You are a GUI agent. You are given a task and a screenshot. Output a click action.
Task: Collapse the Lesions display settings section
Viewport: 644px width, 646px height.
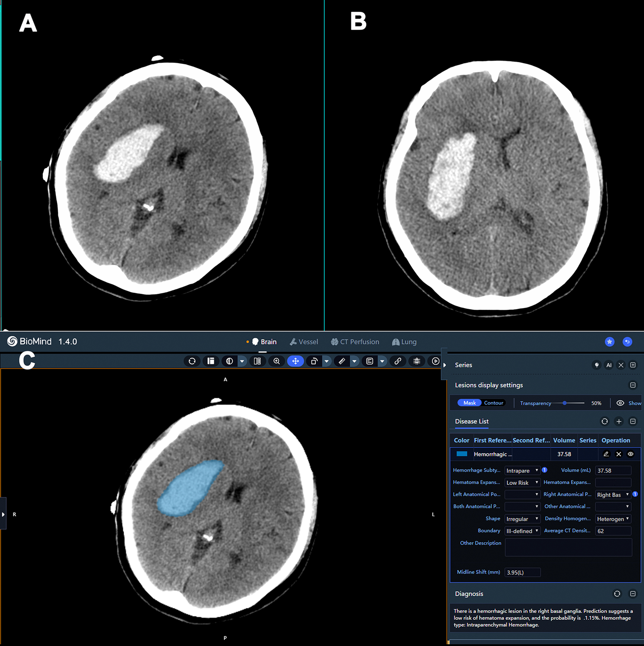tap(633, 385)
